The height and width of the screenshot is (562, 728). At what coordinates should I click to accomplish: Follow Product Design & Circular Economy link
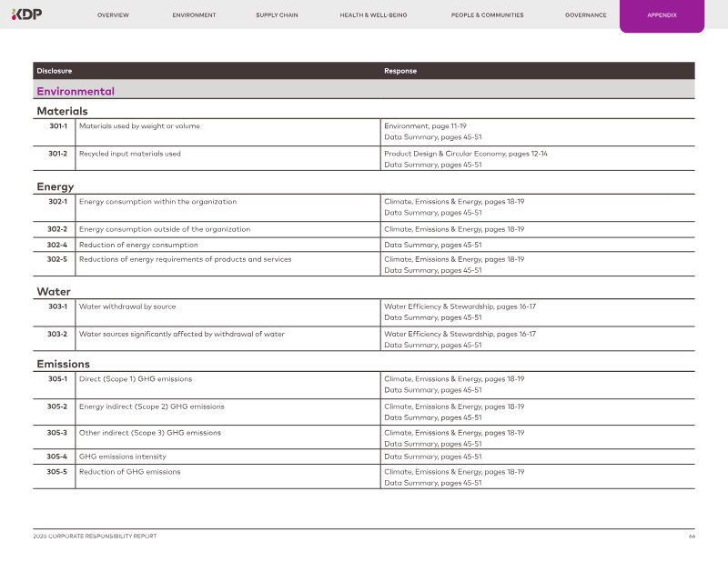465,154
